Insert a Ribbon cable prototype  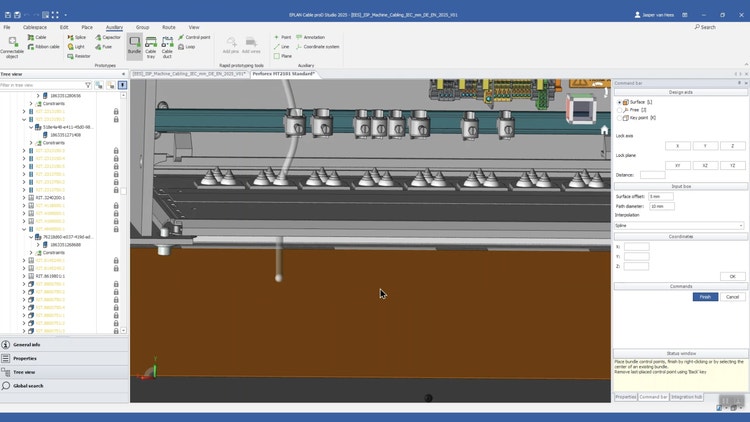(45, 46)
